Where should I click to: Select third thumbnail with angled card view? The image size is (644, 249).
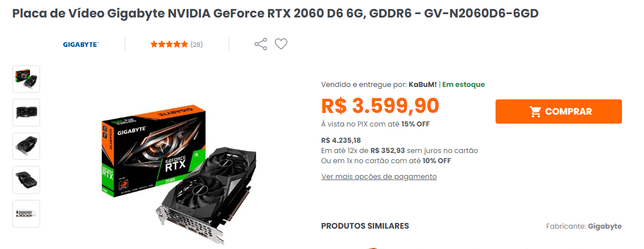point(27,146)
